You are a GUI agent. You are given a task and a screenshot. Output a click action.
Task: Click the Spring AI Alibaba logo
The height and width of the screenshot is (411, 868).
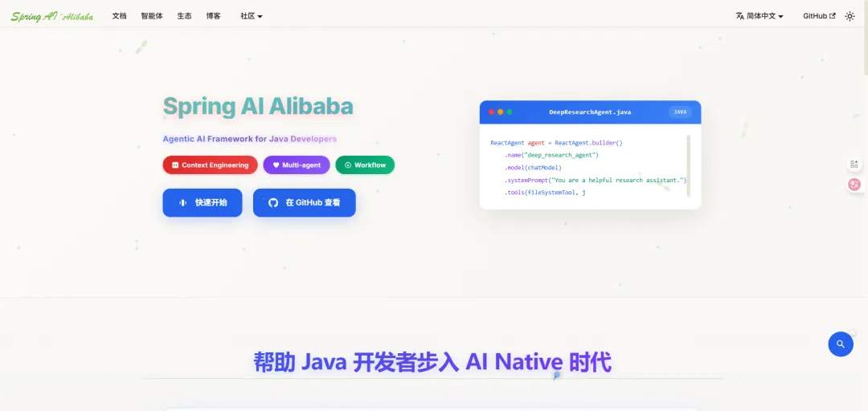coord(52,16)
